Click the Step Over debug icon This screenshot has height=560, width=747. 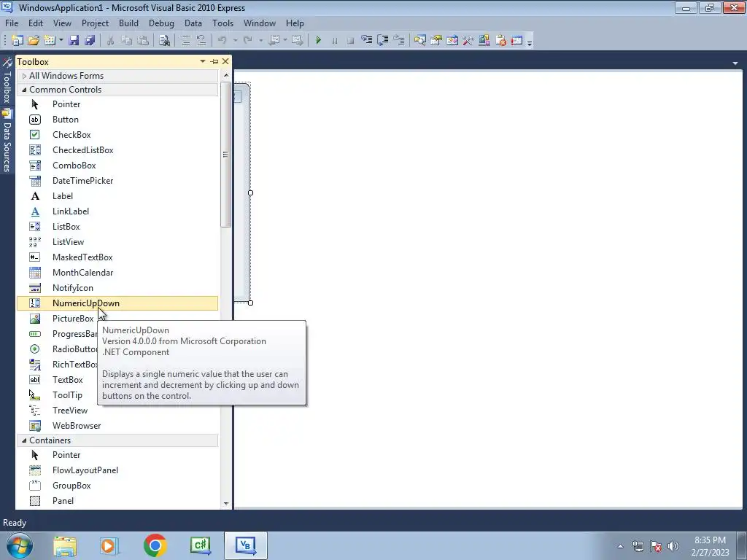382,41
